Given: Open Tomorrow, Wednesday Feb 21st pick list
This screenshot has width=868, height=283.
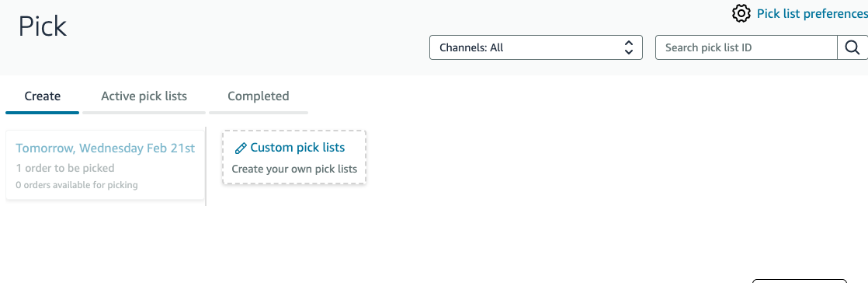Looking at the screenshot, I should click(x=105, y=148).
